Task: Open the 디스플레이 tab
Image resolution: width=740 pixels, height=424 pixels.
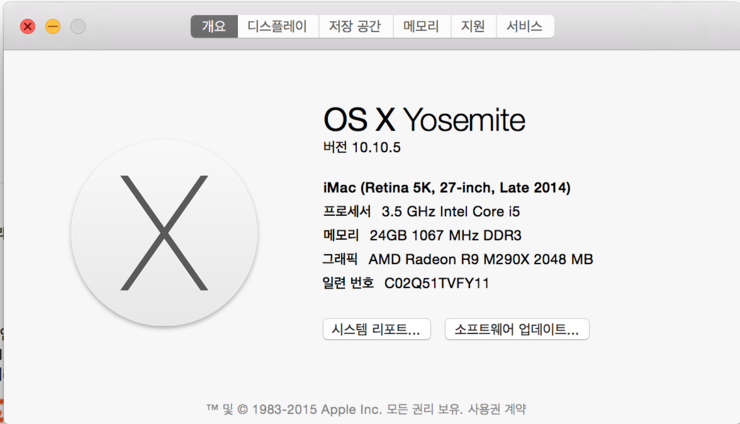Action: [x=277, y=27]
